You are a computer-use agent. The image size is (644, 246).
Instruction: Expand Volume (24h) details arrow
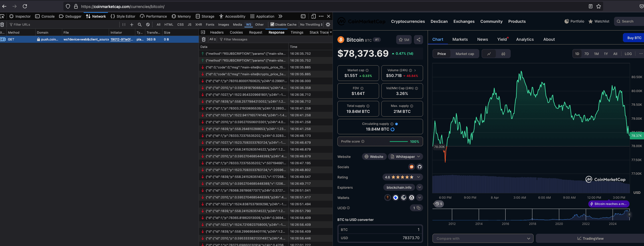415,70
